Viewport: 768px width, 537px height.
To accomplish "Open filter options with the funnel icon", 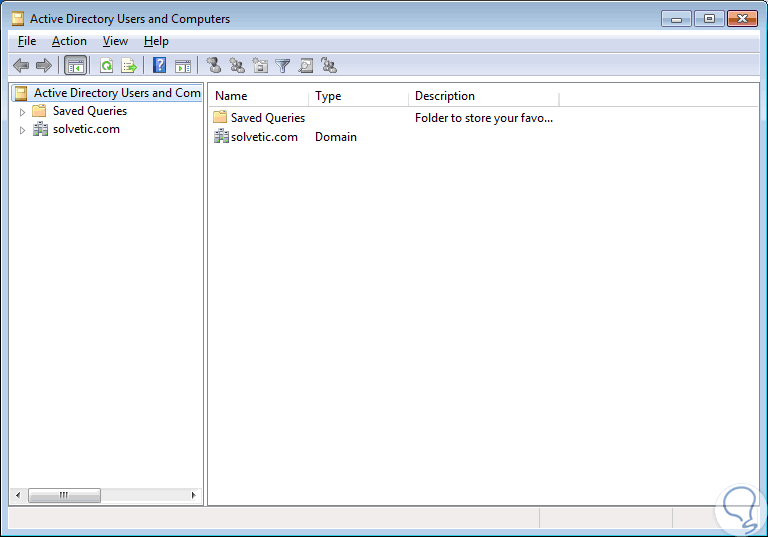I will coord(283,66).
